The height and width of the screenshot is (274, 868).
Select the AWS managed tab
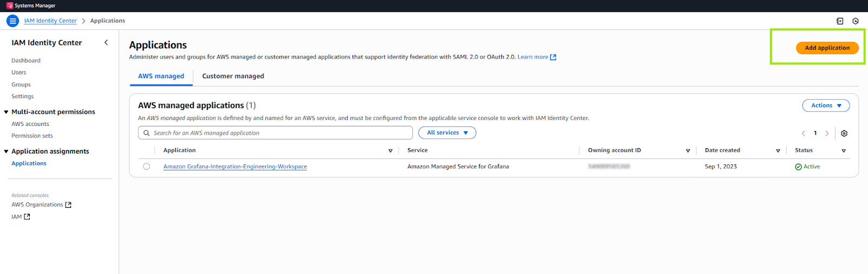161,77
